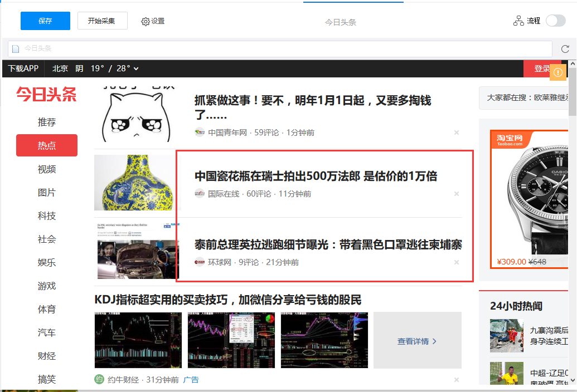The image size is (577, 392).
Task: Open the 中国瓷花瓶 auction headline
Action: pos(316,176)
